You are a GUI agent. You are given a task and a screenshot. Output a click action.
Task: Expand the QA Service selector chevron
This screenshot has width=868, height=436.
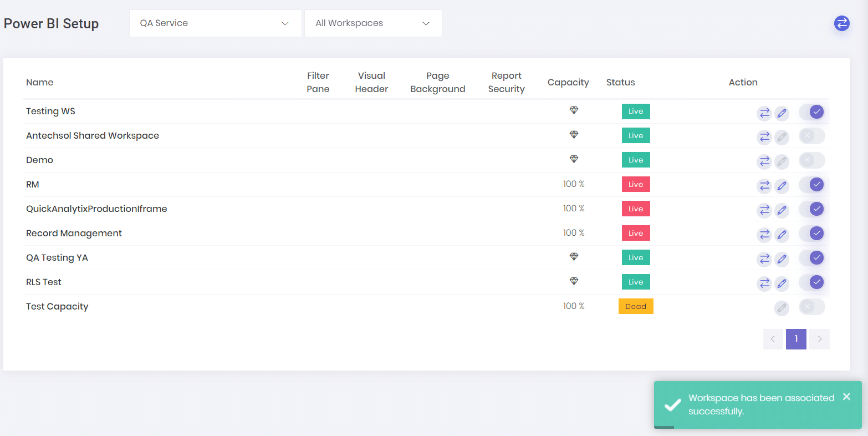(285, 23)
